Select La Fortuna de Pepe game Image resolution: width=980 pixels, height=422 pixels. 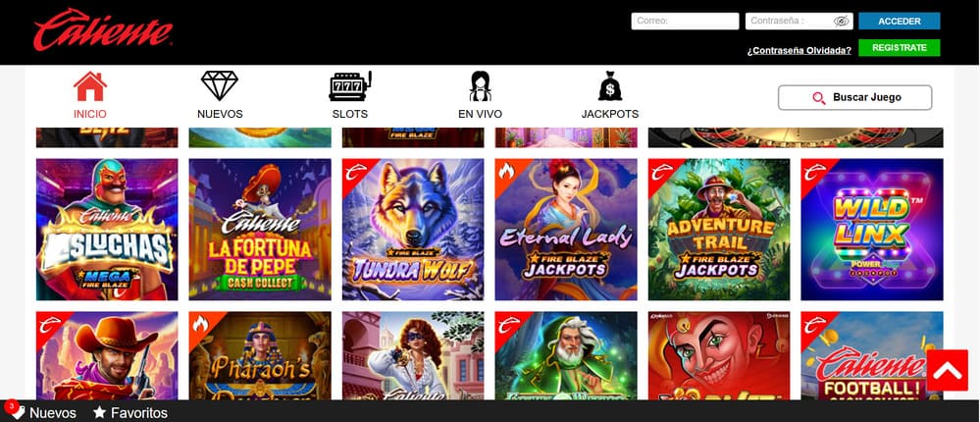(x=260, y=230)
